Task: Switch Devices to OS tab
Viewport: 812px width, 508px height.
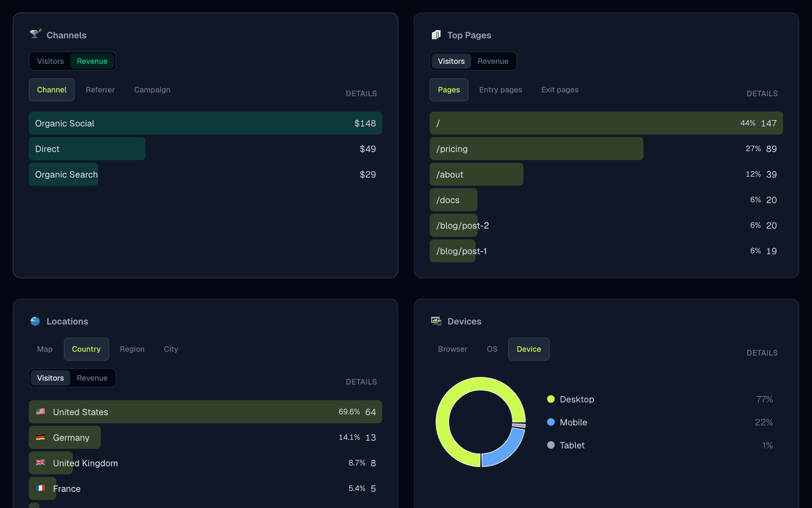Action: click(x=492, y=349)
